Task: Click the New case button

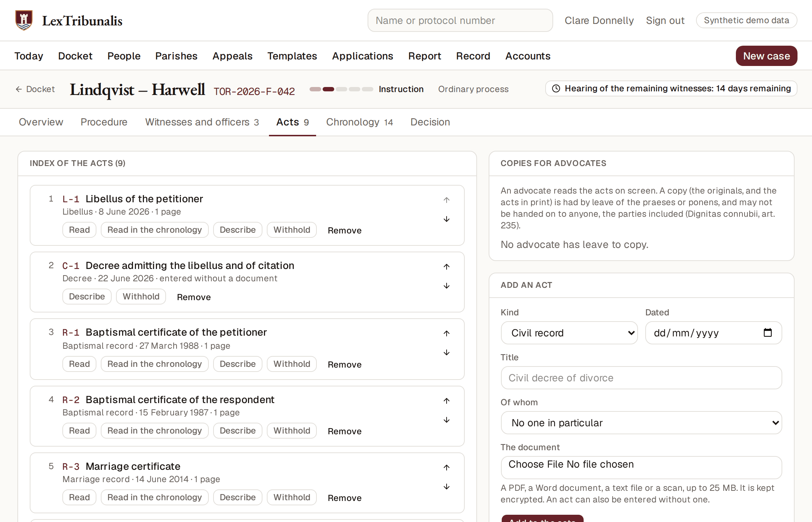Action: pos(766,56)
